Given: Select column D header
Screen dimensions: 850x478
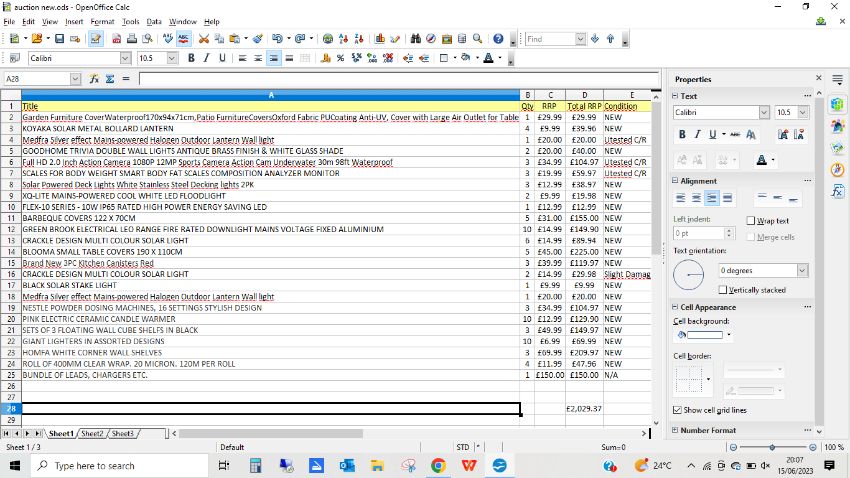Looking at the screenshot, I should [584, 95].
